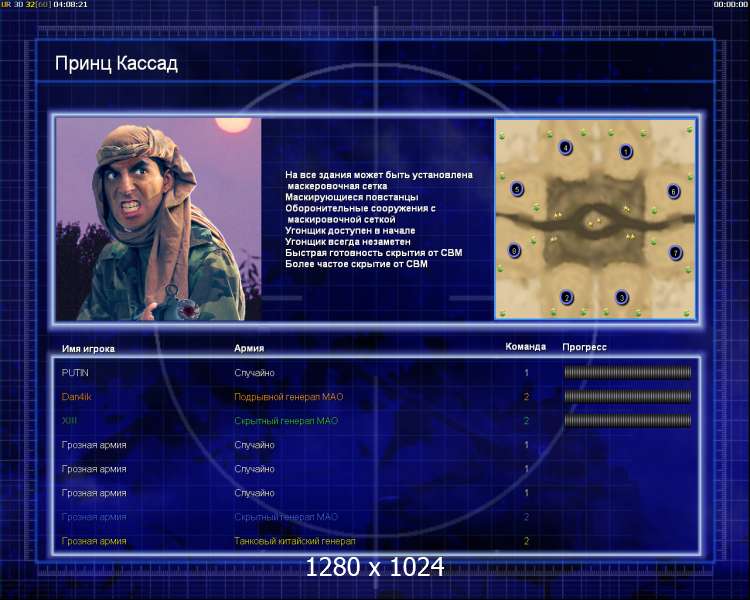Click the 00:00:00 timer readout
750x600 pixels.
pos(730,4)
